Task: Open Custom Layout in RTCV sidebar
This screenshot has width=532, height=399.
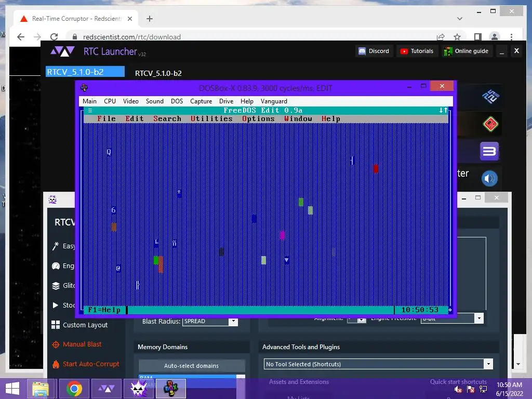Action: click(x=85, y=325)
